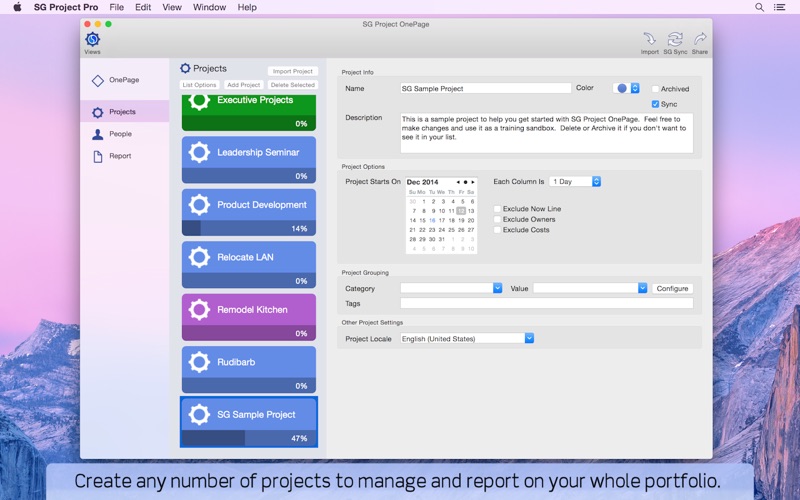Open the Help menu
This screenshot has height=500, width=800.
tap(247, 7)
